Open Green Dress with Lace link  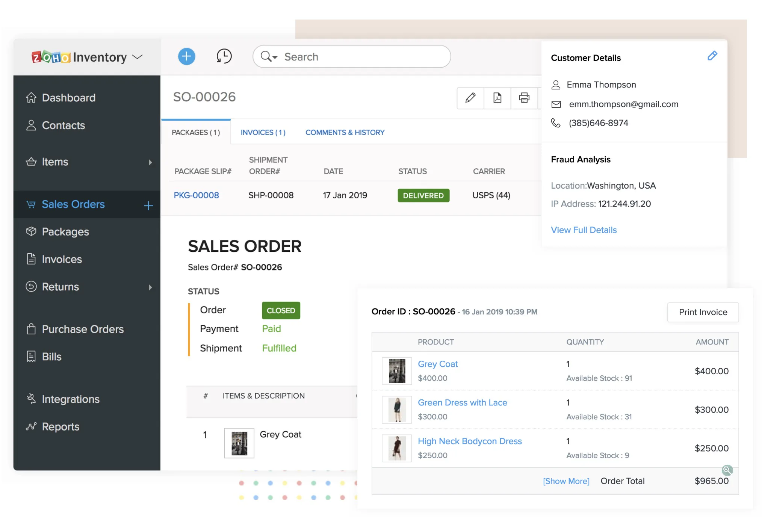[462, 402]
